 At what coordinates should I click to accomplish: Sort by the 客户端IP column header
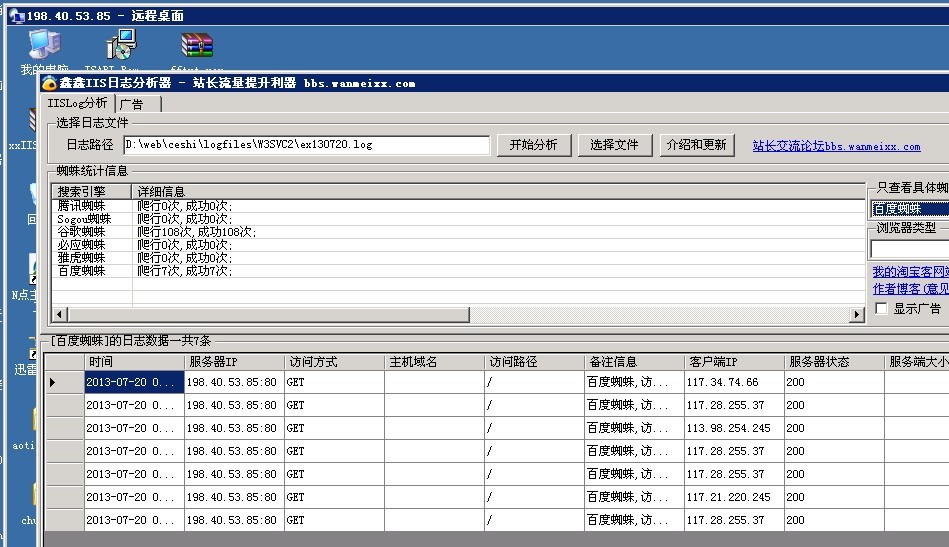[x=734, y=362]
